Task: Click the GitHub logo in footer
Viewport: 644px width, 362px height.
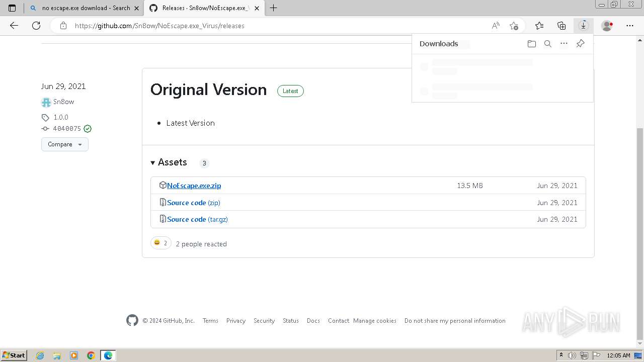Action: coord(132,320)
